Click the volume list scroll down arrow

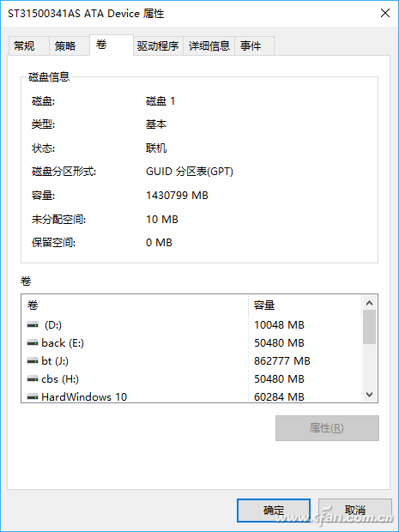tap(370, 394)
